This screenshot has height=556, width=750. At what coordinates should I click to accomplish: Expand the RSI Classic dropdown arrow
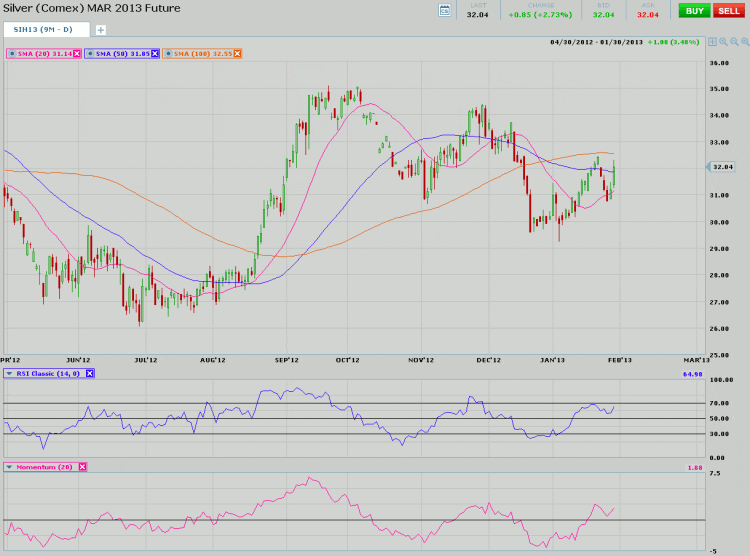[x=10, y=373]
